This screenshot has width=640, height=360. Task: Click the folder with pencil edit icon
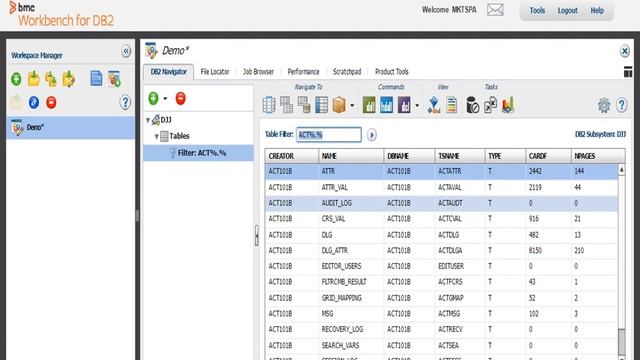[69, 79]
